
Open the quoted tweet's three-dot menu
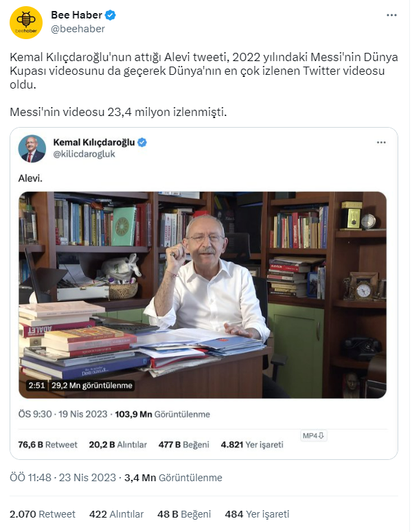(381, 142)
